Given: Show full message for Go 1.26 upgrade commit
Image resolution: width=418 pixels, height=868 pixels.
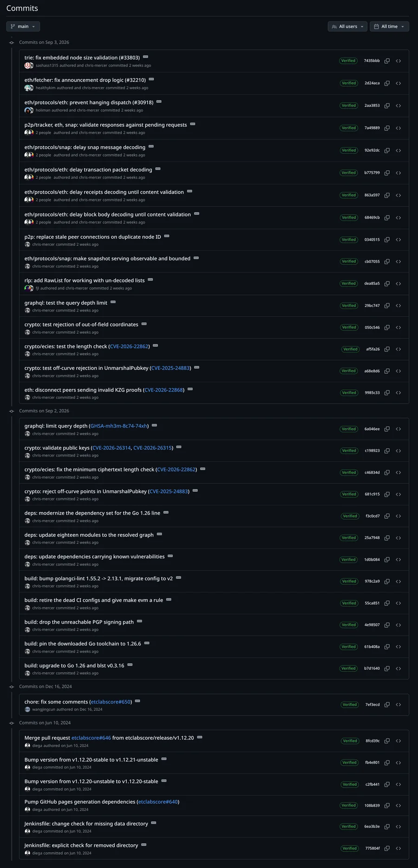Looking at the screenshot, I should click(x=130, y=665).
